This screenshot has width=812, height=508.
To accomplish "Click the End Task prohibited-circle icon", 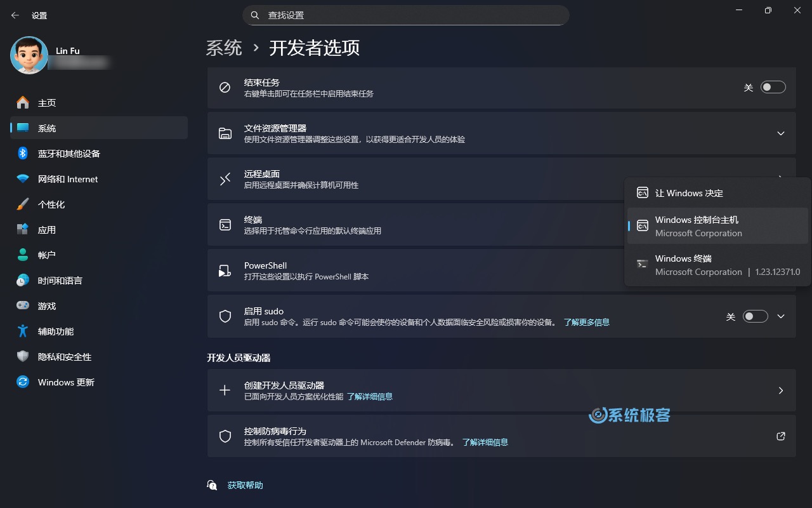I will pyautogui.click(x=225, y=88).
